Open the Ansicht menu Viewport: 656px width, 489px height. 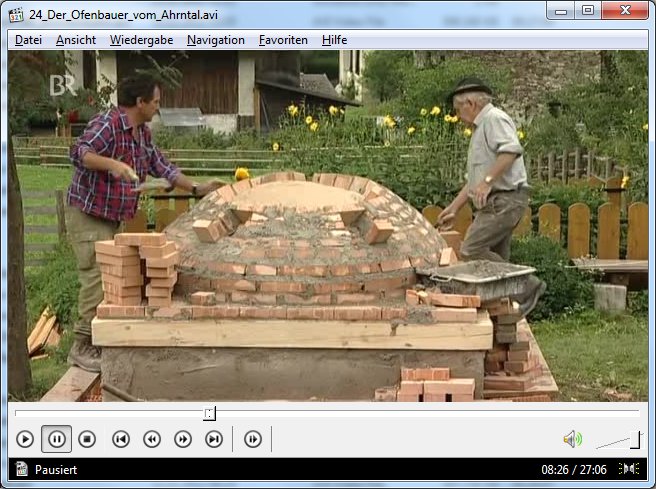click(76, 40)
